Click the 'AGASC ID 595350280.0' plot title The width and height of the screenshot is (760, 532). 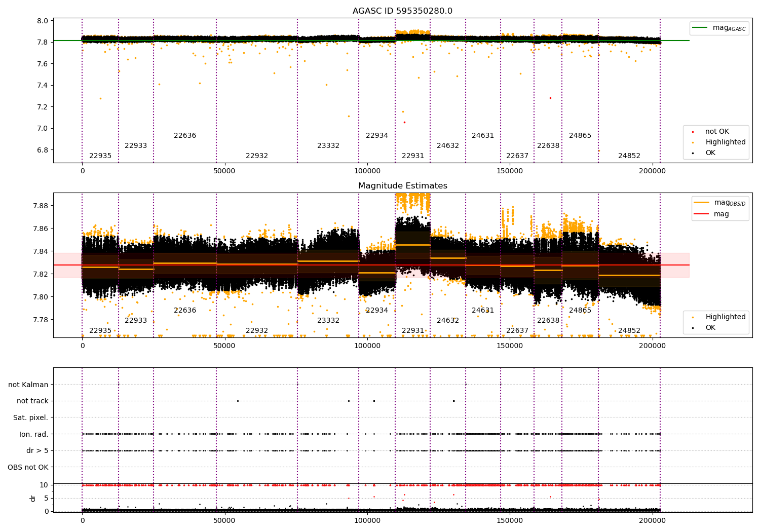pyautogui.click(x=403, y=11)
